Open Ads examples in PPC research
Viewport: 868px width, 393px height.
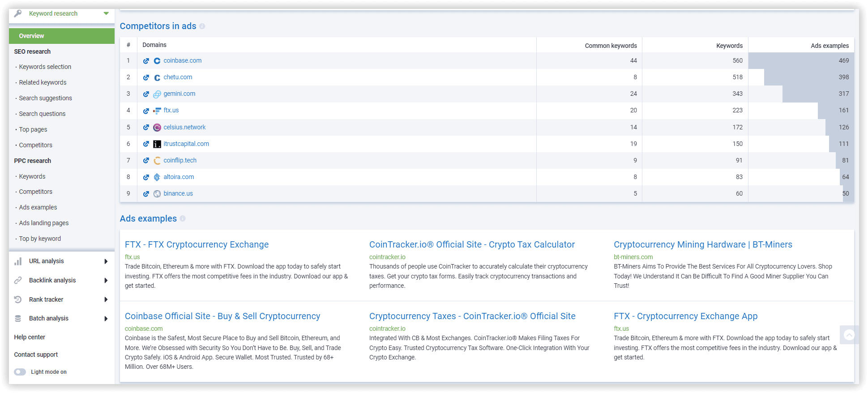(x=38, y=207)
